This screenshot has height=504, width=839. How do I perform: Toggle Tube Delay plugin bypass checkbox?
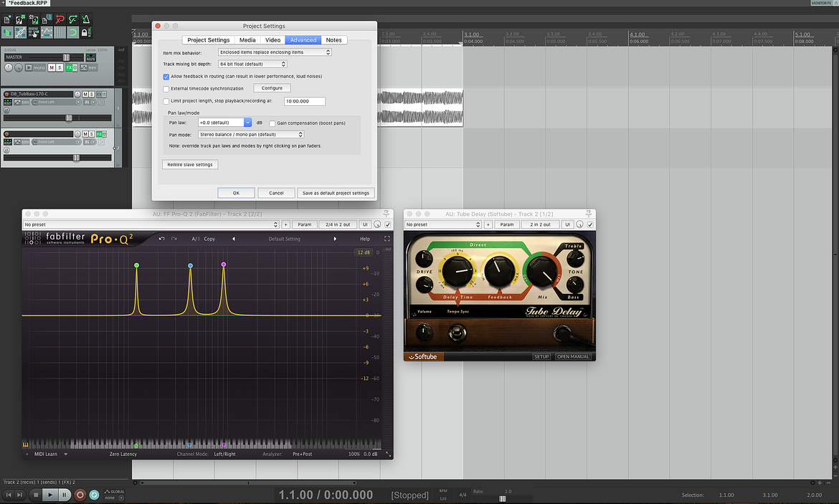point(590,224)
